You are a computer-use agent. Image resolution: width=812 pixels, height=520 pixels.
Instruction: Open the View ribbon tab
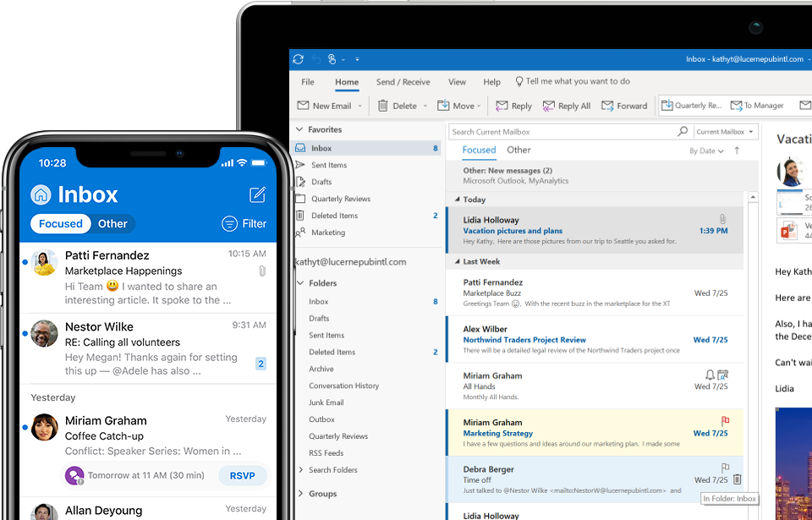pos(457,82)
